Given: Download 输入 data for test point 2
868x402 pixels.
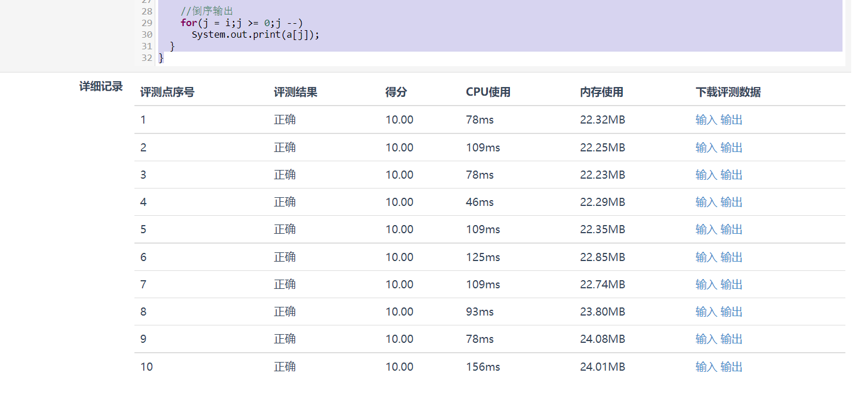Looking at the screenshot, I should pyautogui.click(x=706, y=147).
